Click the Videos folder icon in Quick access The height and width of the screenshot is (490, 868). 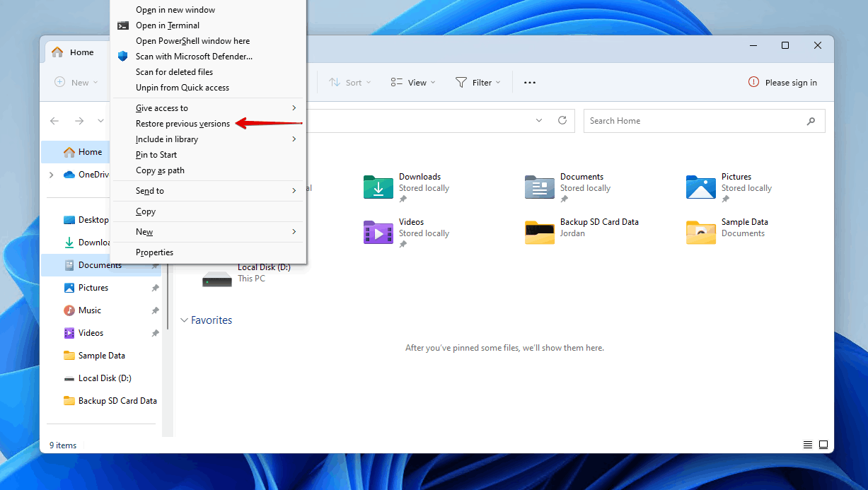(x=378, y=233)
